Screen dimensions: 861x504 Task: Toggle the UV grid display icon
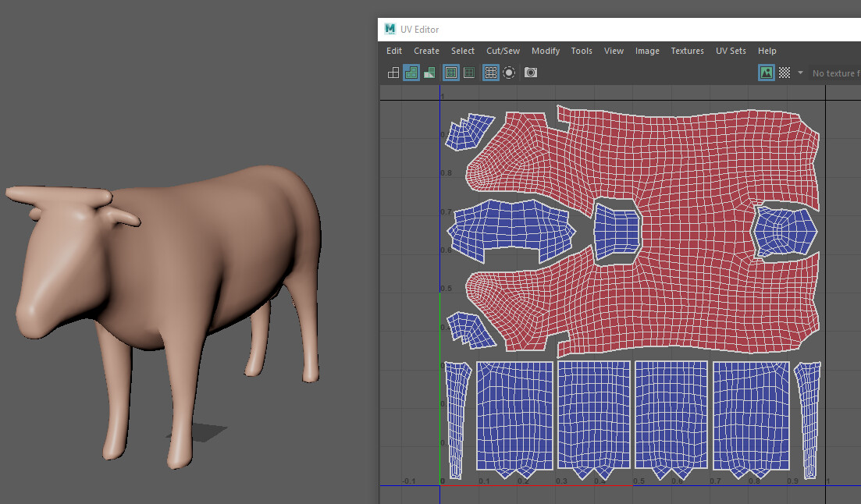point(491,73)
